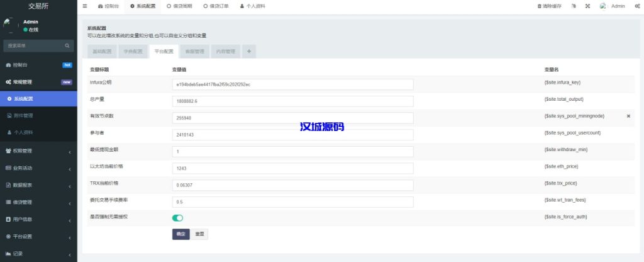This screenshot has width=644, height=262.
Task: Click the 确定 submit button
Action: coord(180,234)
